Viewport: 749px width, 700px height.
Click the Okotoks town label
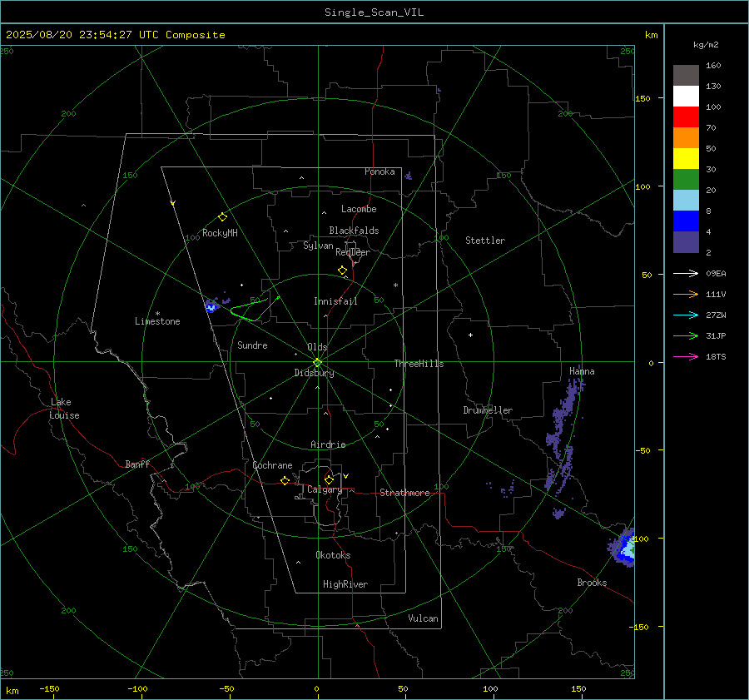coord(333,555)
